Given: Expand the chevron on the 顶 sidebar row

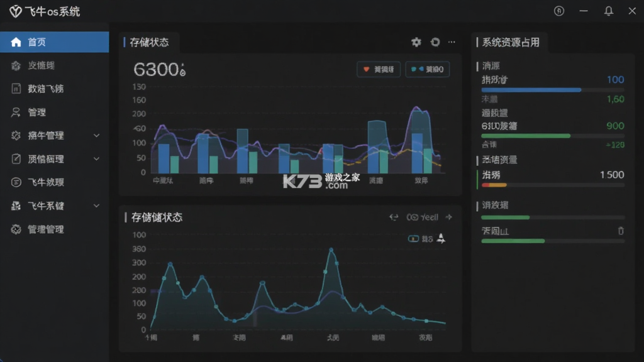Looking at the screenshot, I should click(x=96, y=159).
